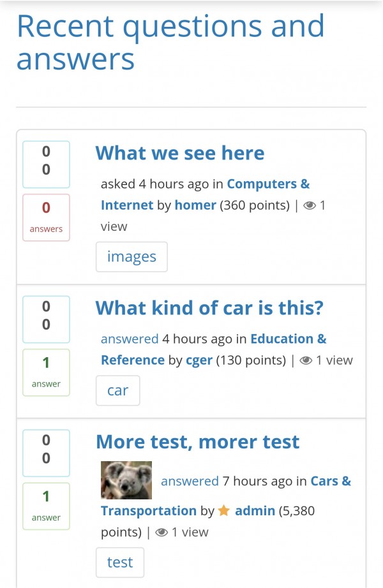Image resolution: width=383 pixels, height=588 pixels.
Task: Open the "What we see here" question
Action: click(179, 153)
